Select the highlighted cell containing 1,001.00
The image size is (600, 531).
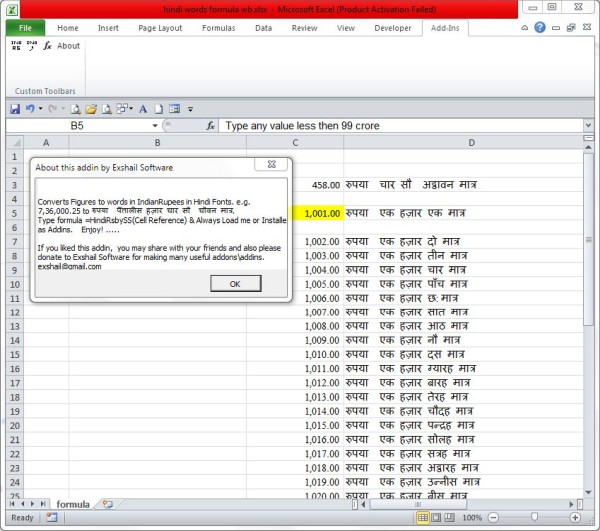(x=295, y=213)
